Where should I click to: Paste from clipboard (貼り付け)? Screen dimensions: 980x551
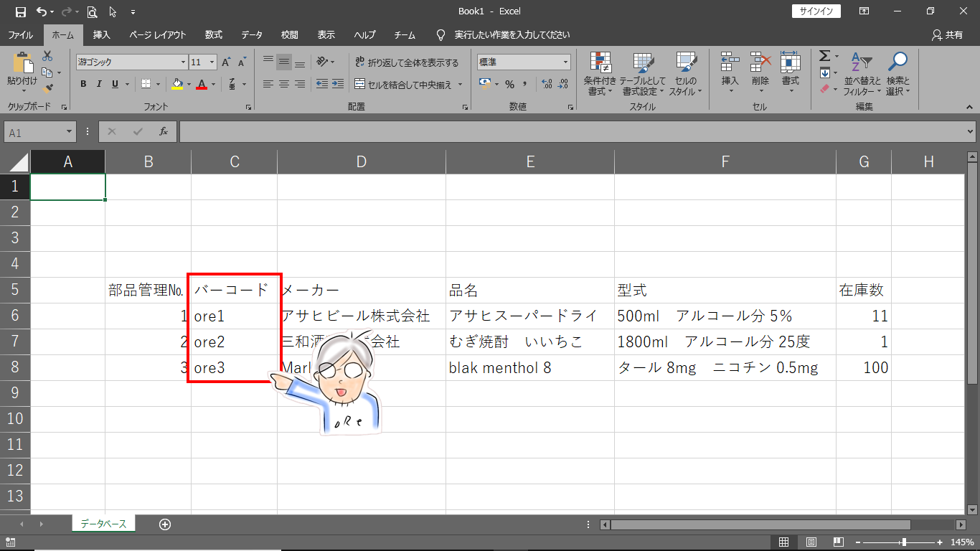(x=22, y=72)
